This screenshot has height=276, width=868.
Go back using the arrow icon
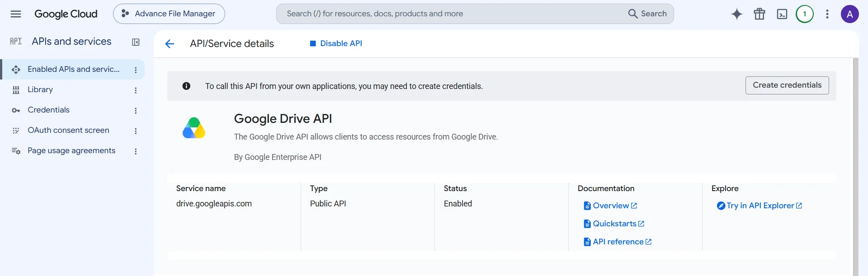[x=170, y=44]
